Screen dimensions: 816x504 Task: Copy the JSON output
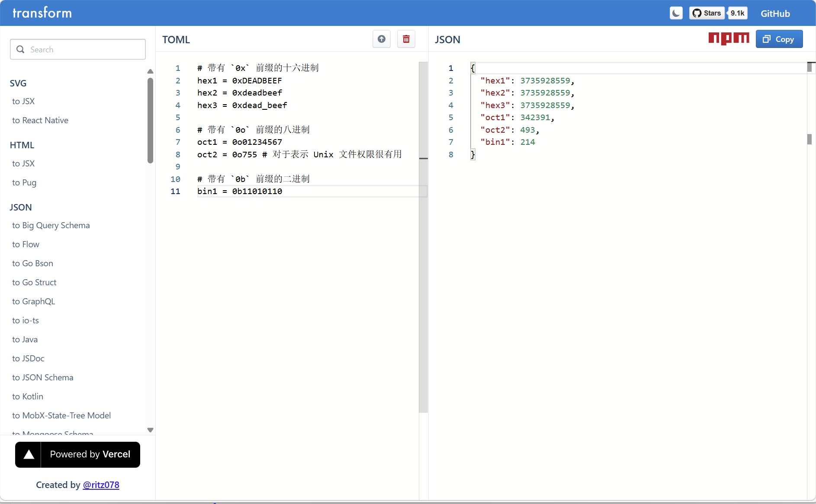(x=779, y=39)
